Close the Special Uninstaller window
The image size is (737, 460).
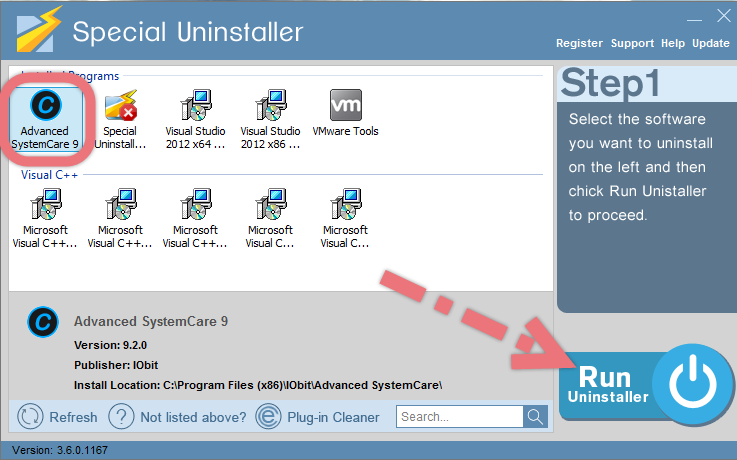(x=724, y=16)
